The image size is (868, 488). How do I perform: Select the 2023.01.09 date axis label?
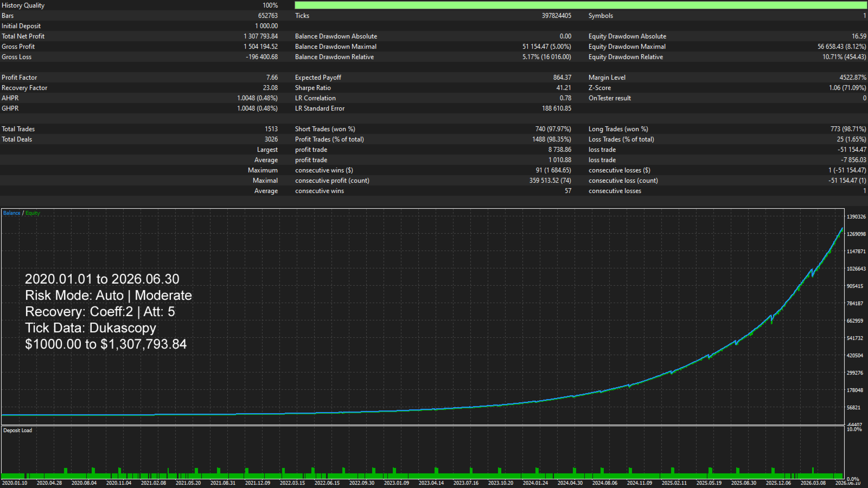pyautogui.click(x=397, y=483)
